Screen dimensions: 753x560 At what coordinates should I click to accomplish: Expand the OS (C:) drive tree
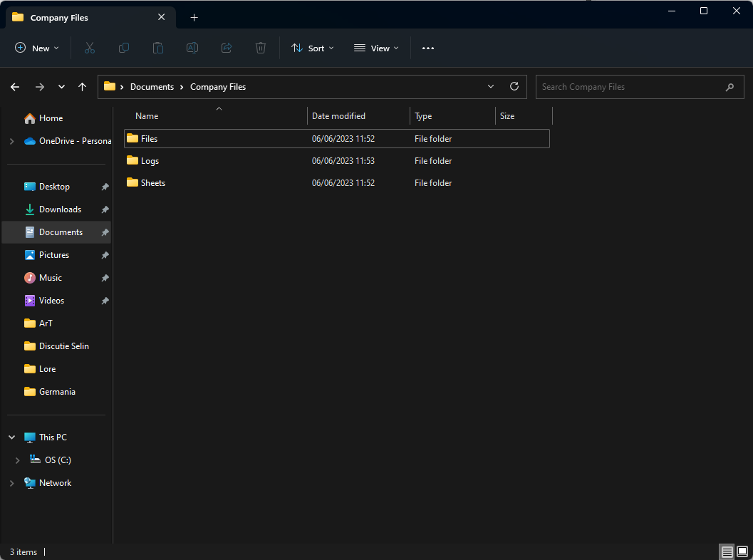pyautogui.click(x=17, y=460)
